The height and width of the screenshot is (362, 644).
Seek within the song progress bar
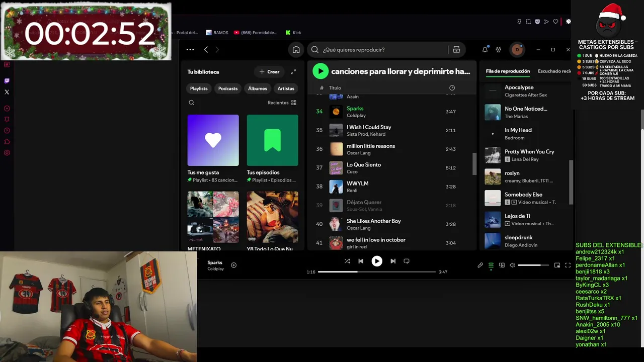click(377, 272)
